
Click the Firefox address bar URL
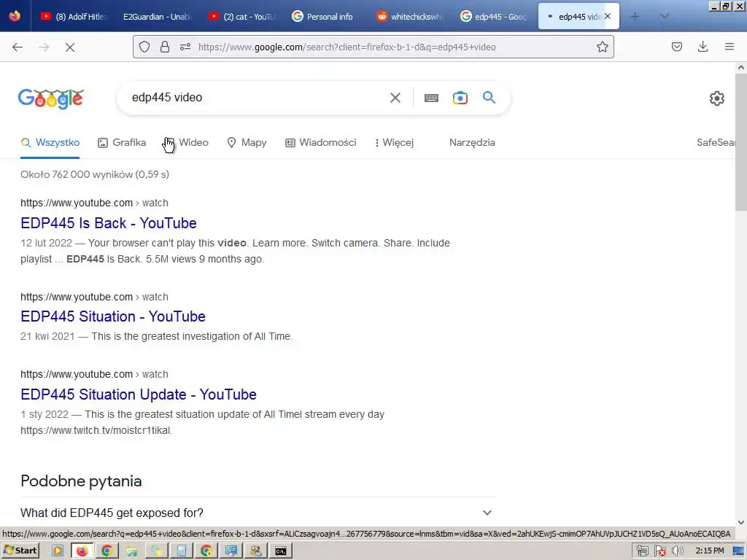pyautogui.click(x=347, y=47)
